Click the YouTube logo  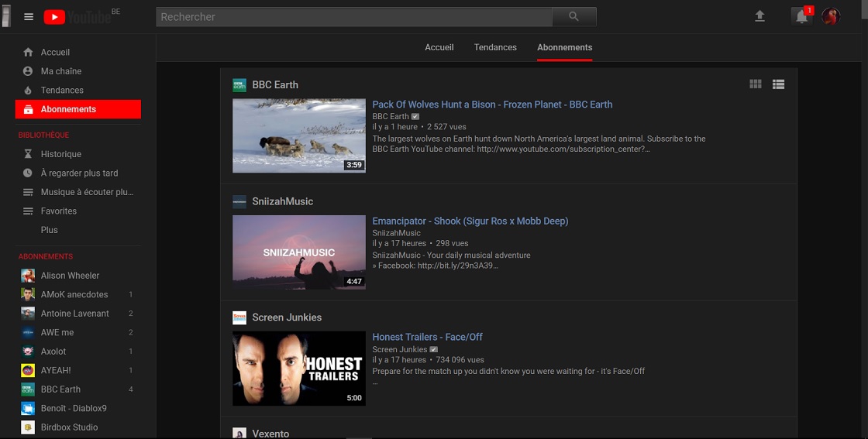(77, 17)
